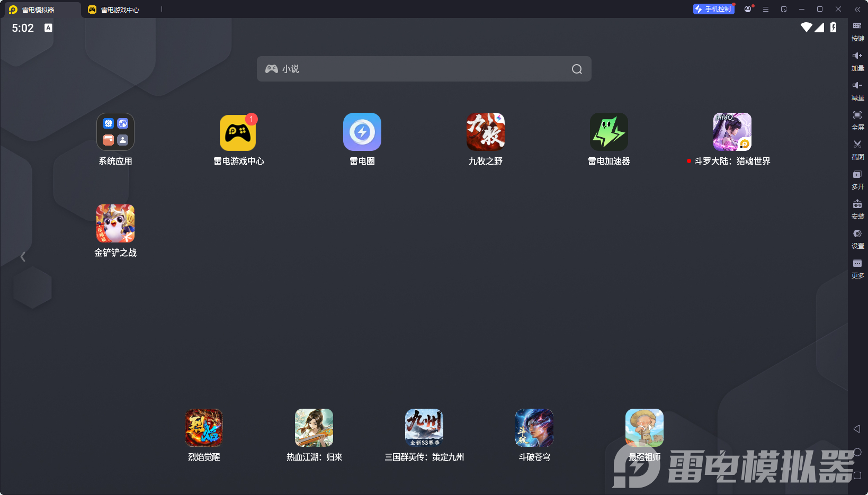This screenshot has width=868, height=495.
Task: Open the 按键 keyboard mapping tool
Action: tap(857, 31)
